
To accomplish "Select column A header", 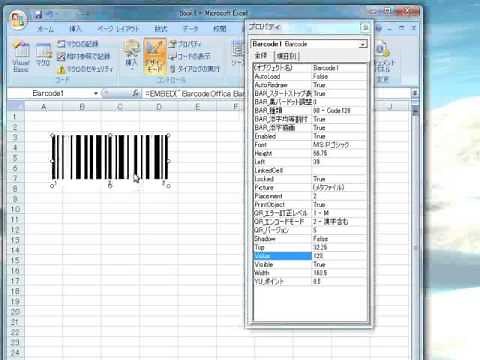I will click(x=43, y=107).
